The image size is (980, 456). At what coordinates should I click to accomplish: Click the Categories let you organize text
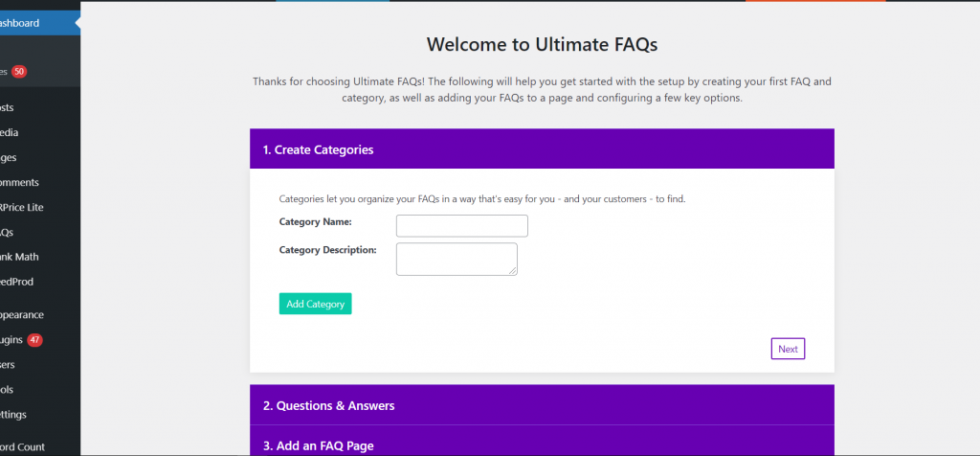tap(482, 199)
